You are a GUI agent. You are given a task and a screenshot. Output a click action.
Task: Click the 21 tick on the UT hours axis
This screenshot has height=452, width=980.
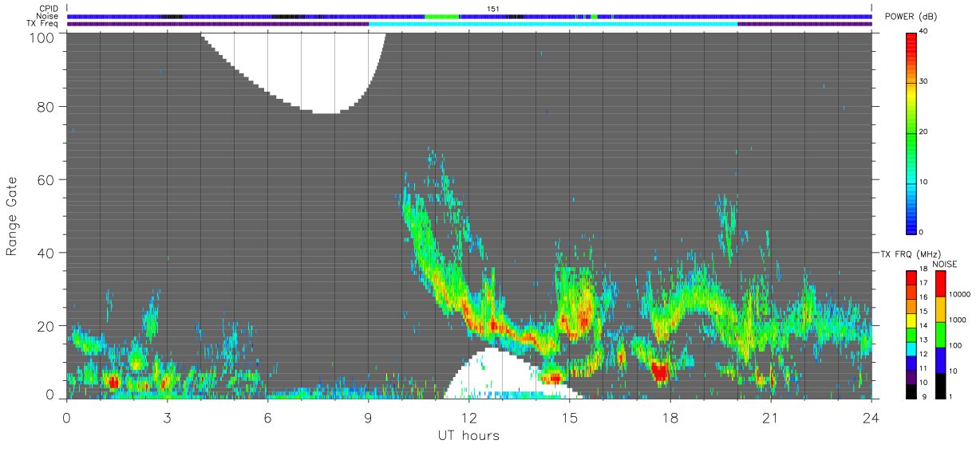pos(770,418)
